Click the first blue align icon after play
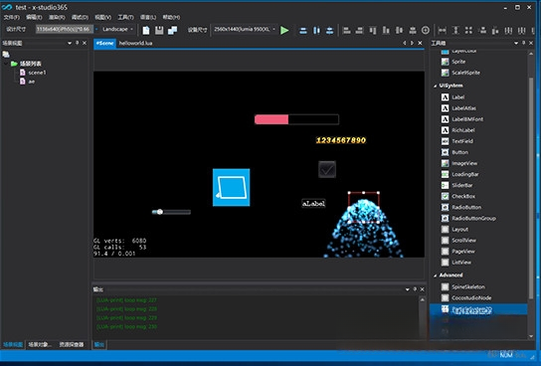Screen dimensions: 541x366 point(303,30)
